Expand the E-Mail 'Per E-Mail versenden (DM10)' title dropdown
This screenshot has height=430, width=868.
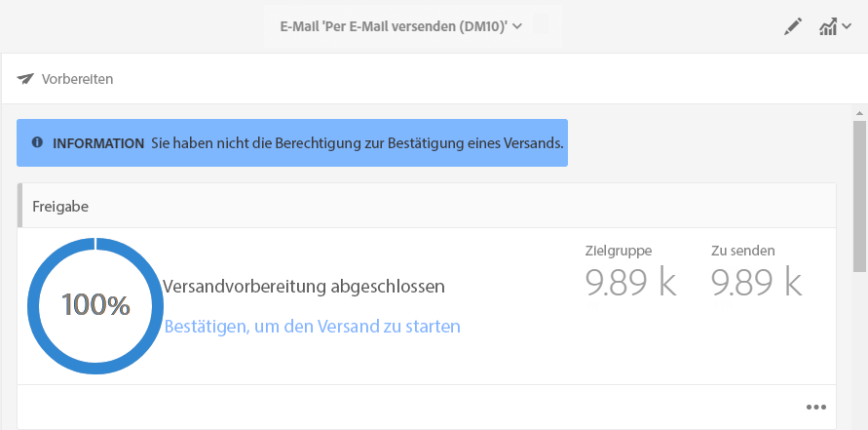click(394, 26)
